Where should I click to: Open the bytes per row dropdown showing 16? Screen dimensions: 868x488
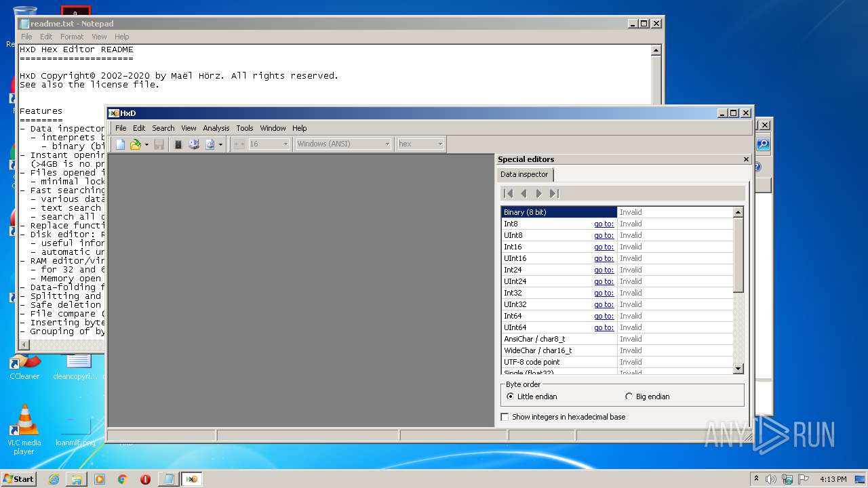pos(269,144)
